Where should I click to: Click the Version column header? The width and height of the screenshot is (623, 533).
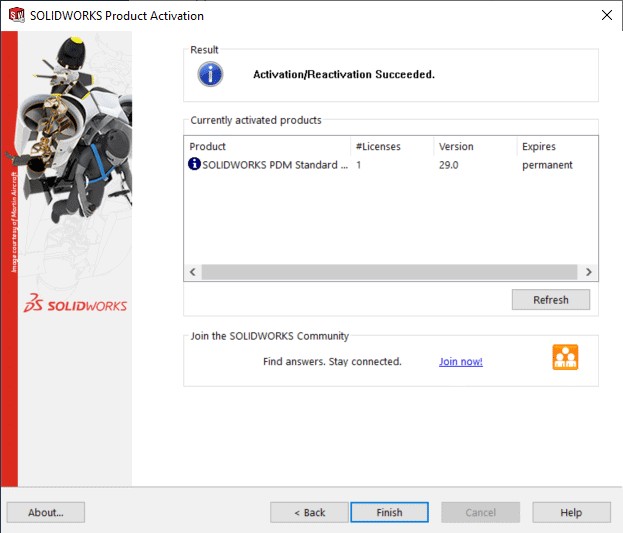click(x=474, y=146)
